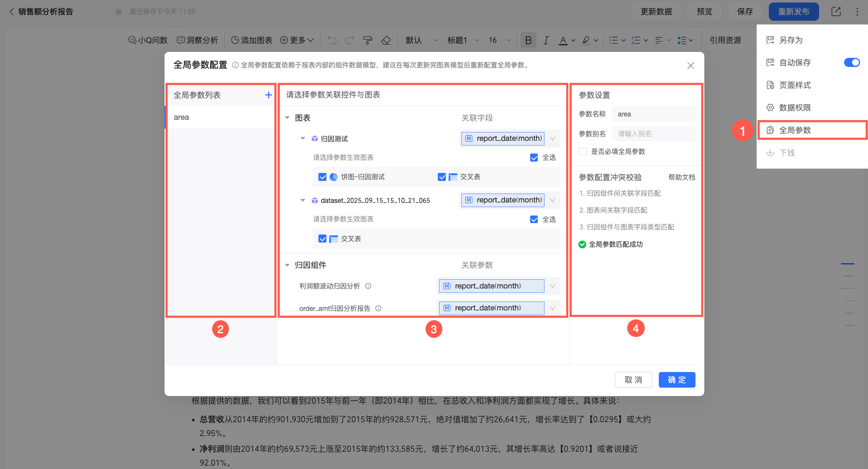This screenshot has width=868, height=469.
Task: Toggle bold text formatting
Action: [x=528, y=40]
